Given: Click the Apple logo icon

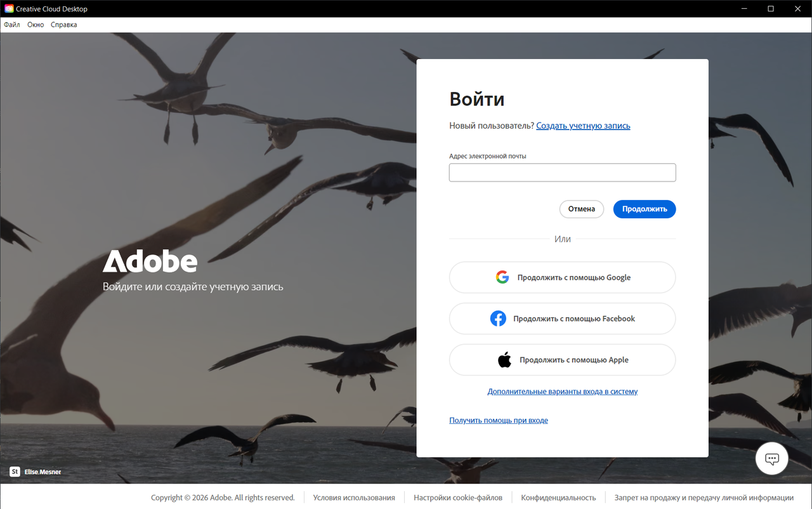Looking at the screenshot, I should pos(504,360).
